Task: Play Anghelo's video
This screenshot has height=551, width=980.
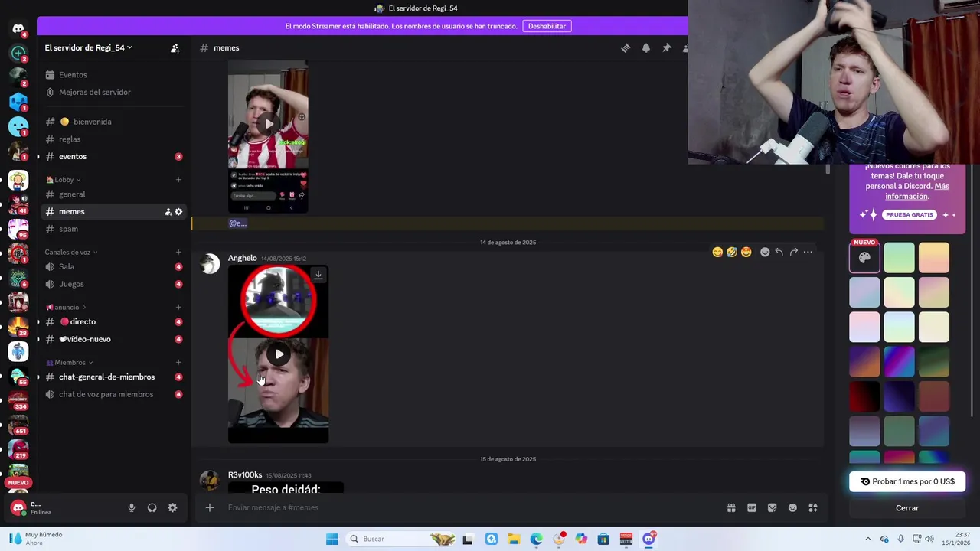Action: pyautogui.click(x=279, y=354)
